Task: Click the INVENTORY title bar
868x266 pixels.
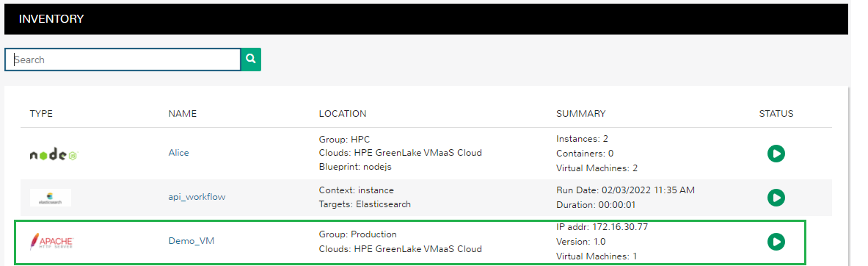Action: pyautogui.click(x=426, y=19)
